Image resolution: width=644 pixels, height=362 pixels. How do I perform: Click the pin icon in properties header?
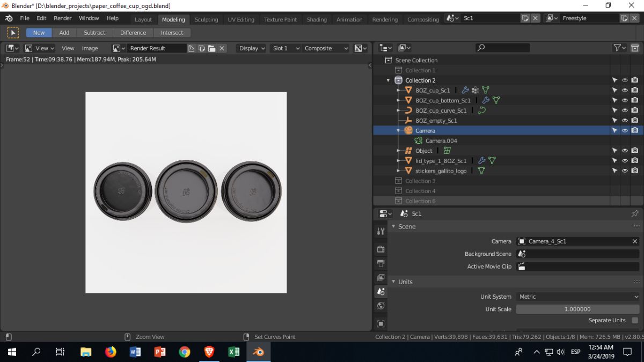tap(635, 213)
